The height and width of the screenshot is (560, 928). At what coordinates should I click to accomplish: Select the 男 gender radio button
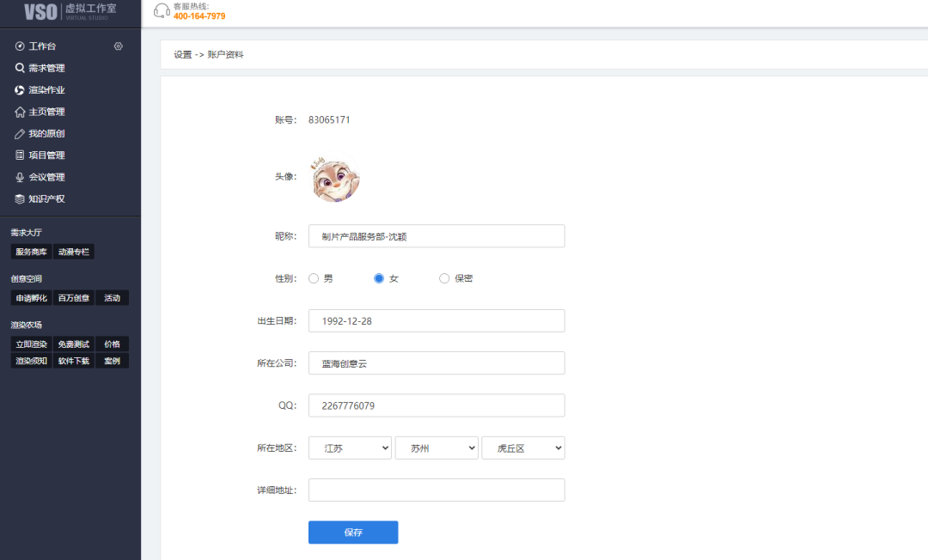314,278
